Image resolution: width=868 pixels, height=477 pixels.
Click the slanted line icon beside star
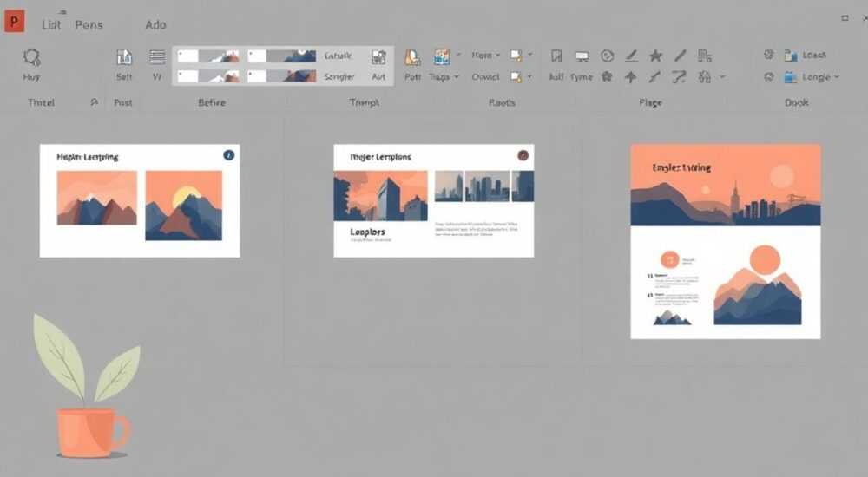tap(681, 56)
